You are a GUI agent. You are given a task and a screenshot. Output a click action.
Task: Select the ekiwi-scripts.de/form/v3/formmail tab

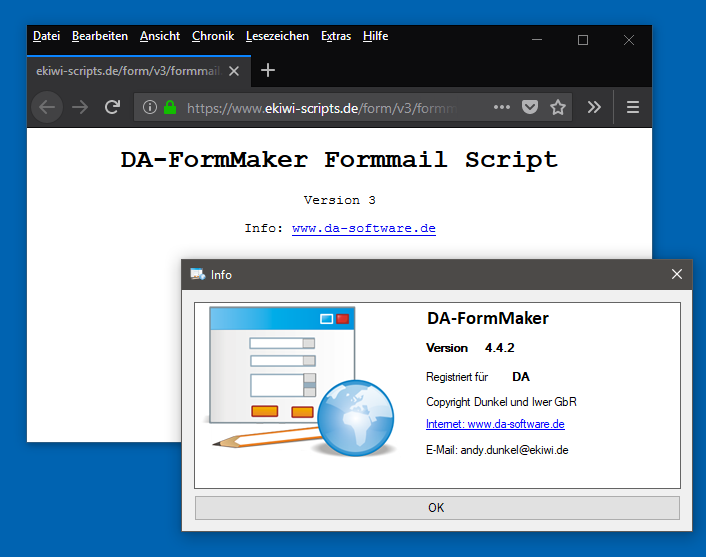(139, 71)
